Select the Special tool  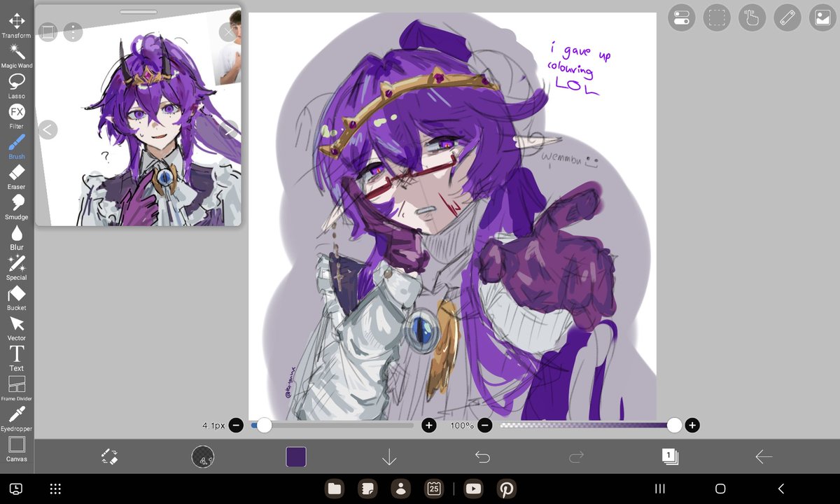point(17,267)
